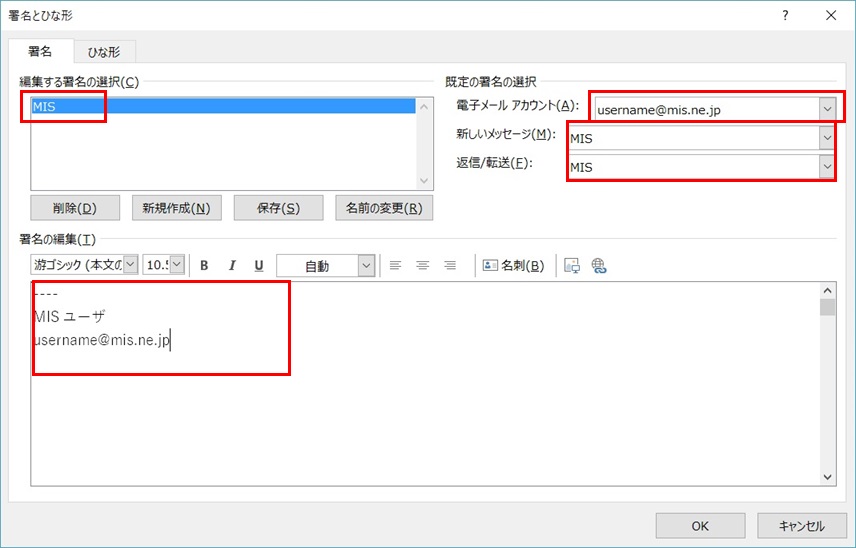Click scroll down arrow of signature editor
The width and height of the screenshot is (856, 548).
(x=828, y=477)
